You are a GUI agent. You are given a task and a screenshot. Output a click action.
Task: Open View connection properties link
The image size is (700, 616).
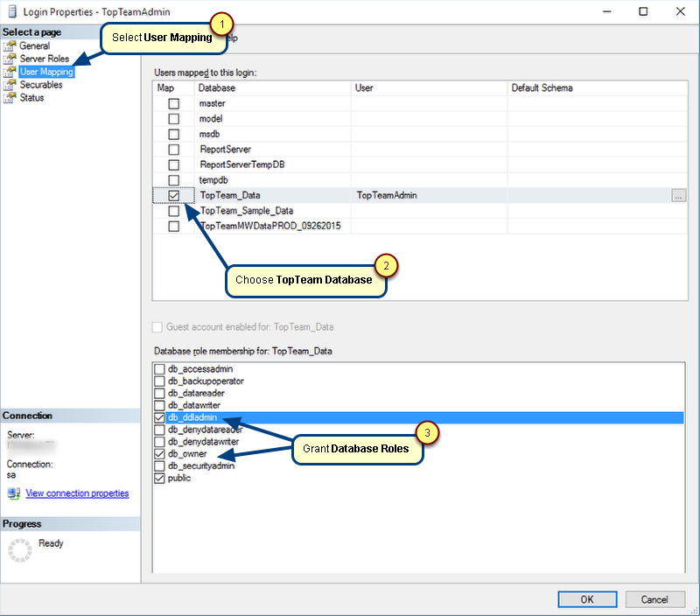[77, 493]
